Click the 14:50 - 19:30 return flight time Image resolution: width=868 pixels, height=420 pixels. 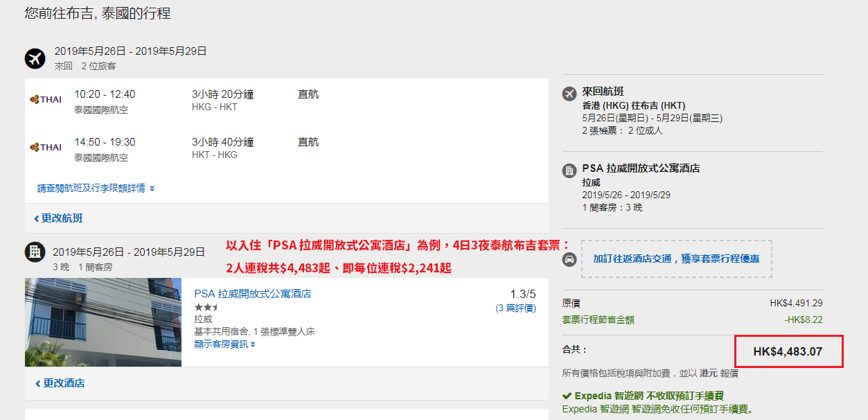pyautogui.click(x=105, y=142)
